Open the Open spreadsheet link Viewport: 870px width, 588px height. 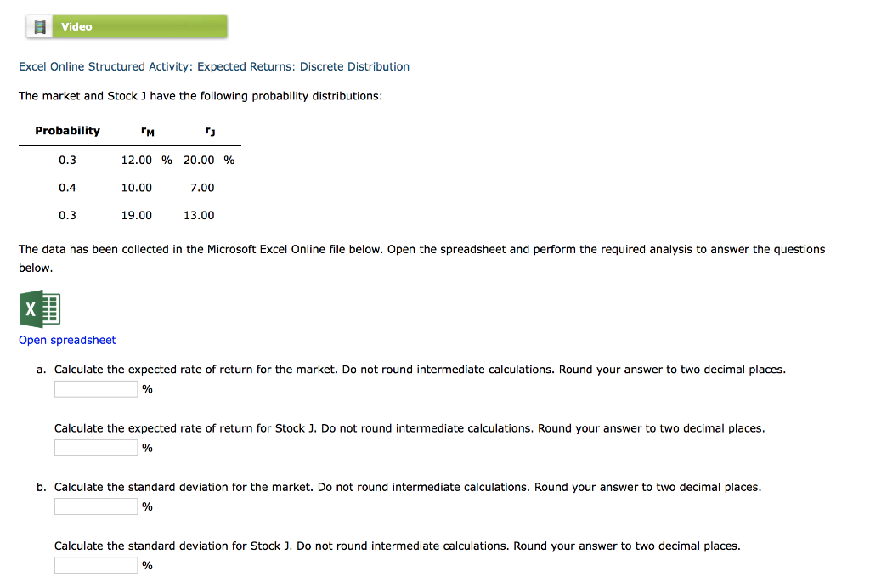67,340
